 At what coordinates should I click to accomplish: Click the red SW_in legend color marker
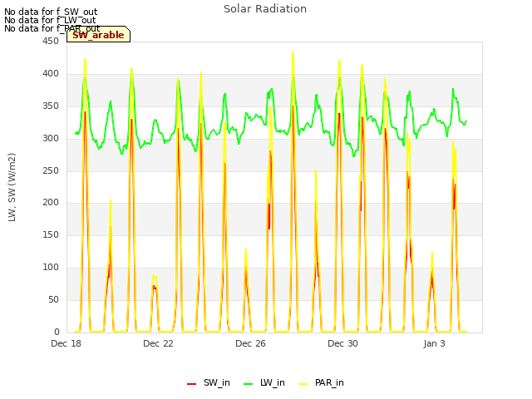coord(192,384)
